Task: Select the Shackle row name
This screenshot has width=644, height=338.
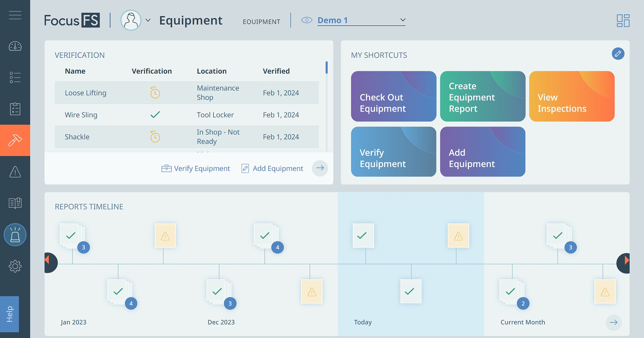Action: click(77, 137)
